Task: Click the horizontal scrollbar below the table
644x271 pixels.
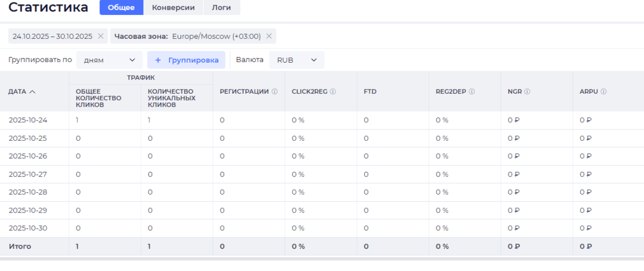Action: click(322, 259)
